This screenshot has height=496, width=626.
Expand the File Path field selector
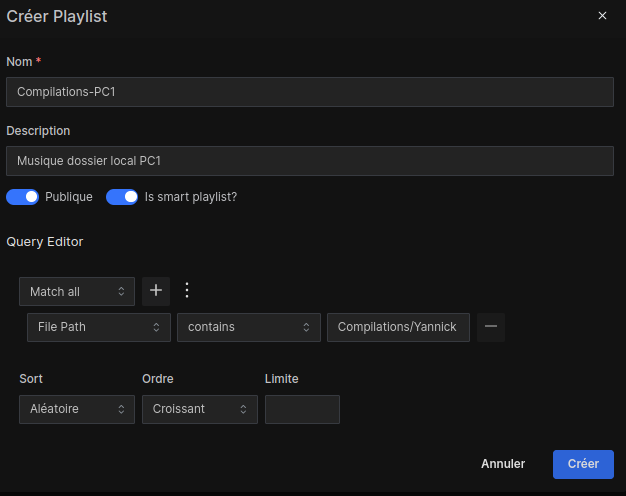coord(98,327)
